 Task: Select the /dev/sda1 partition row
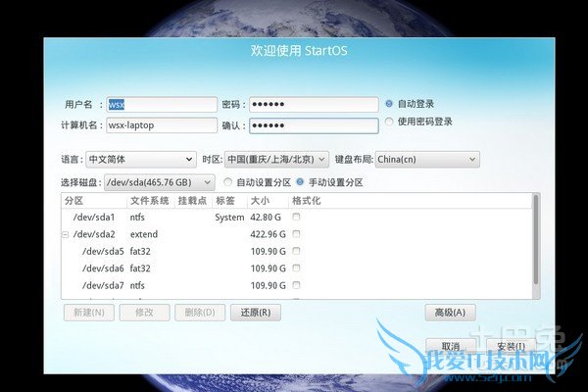(297, 218)
